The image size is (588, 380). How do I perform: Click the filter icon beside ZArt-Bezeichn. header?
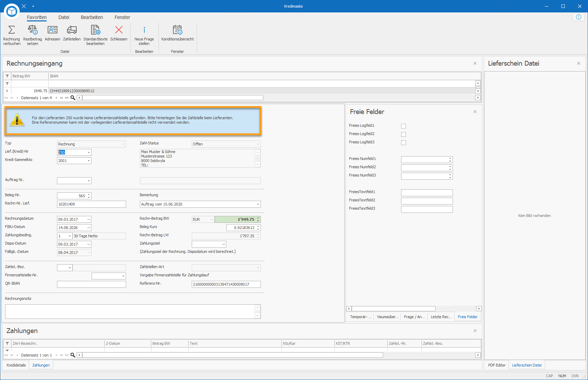[7, 343]
